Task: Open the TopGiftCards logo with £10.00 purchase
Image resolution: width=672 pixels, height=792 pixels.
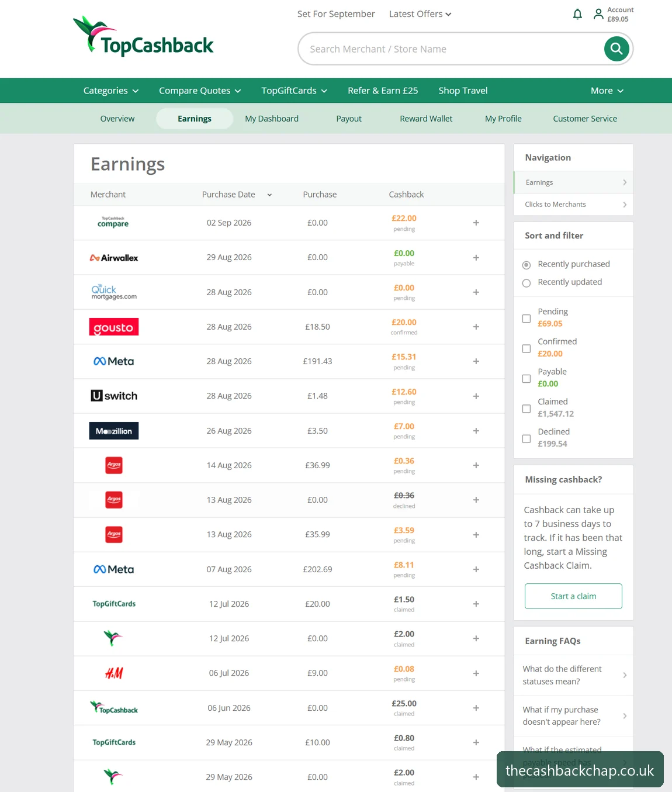Action: coord(114,742)
